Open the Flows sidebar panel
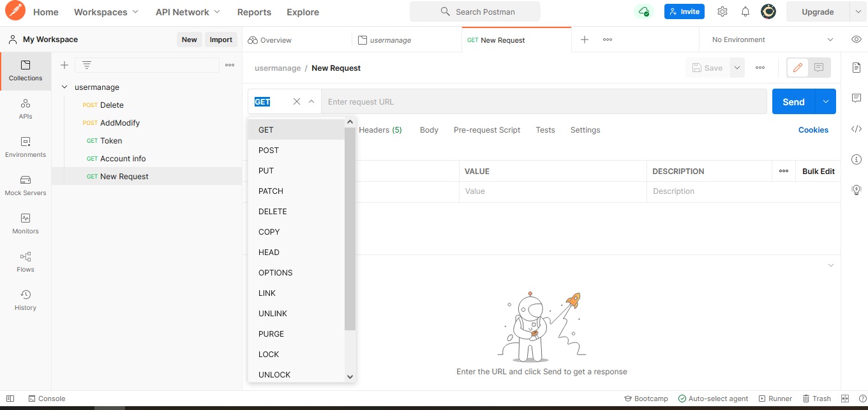 click(x=26, y=262)
